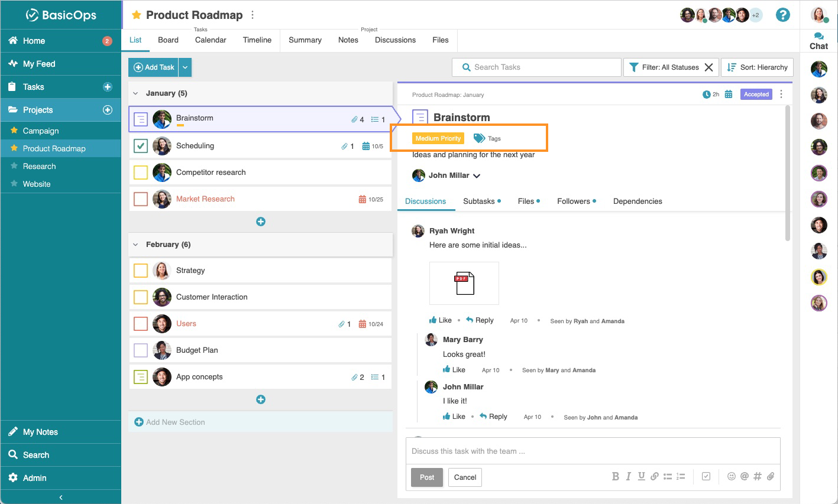Collapse the January section

tap(135, 93)
